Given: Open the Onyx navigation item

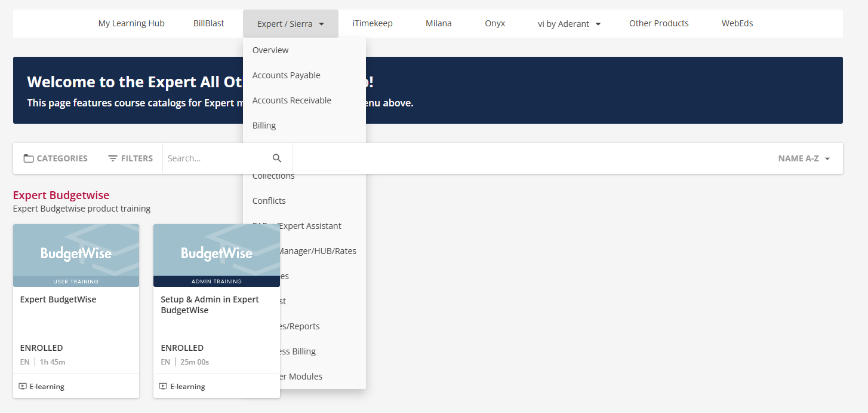Looking at the screenshot, I should (495, 23).
